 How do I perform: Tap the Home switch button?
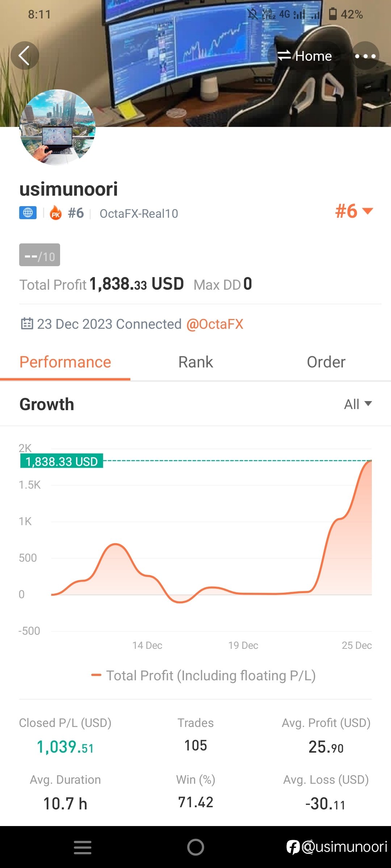(x=304, y=56)
